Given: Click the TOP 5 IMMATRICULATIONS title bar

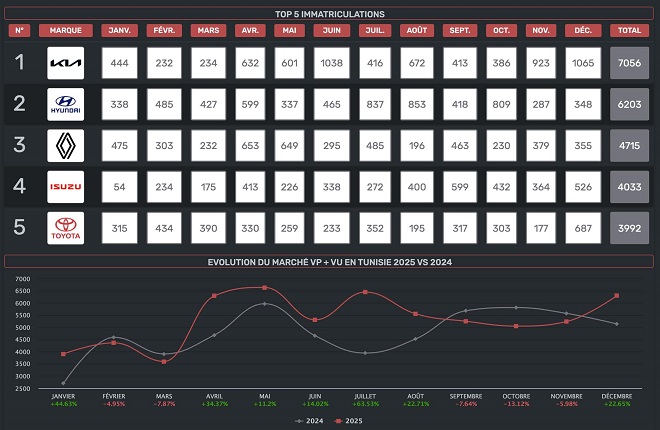Looking at the screenshot, I should 329,14.
